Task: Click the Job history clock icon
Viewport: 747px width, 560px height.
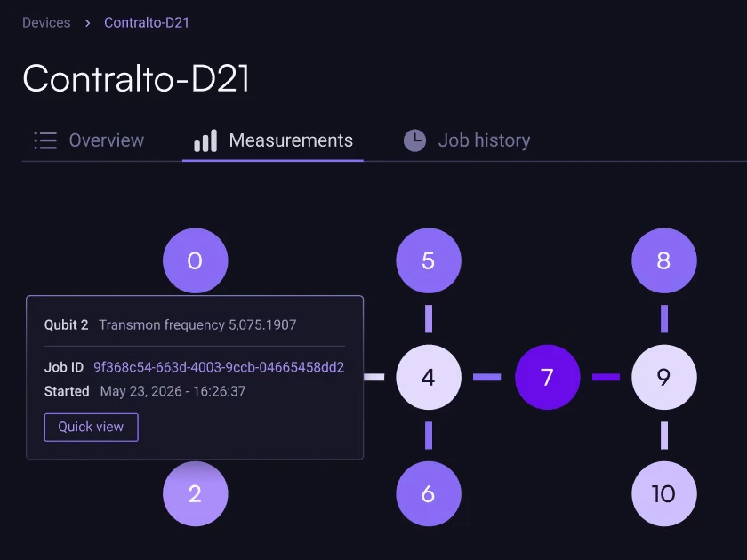Action: point(415,140)
